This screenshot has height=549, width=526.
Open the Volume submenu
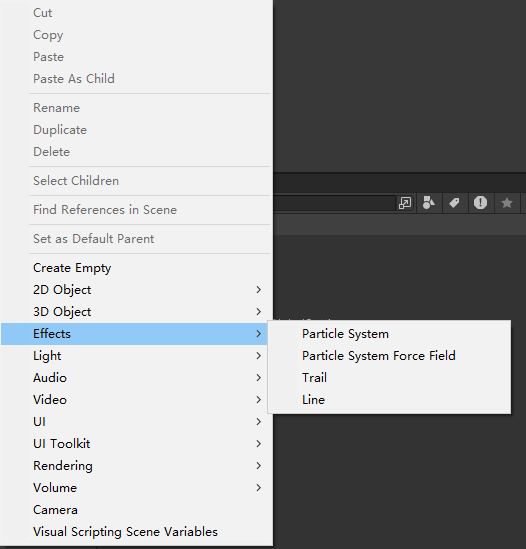[x=137, y=488]
